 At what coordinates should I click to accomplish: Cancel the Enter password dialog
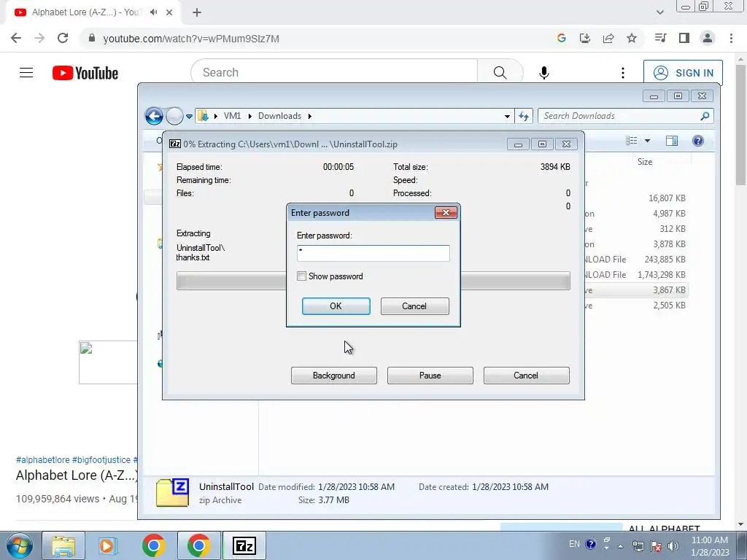coord(414,306)
